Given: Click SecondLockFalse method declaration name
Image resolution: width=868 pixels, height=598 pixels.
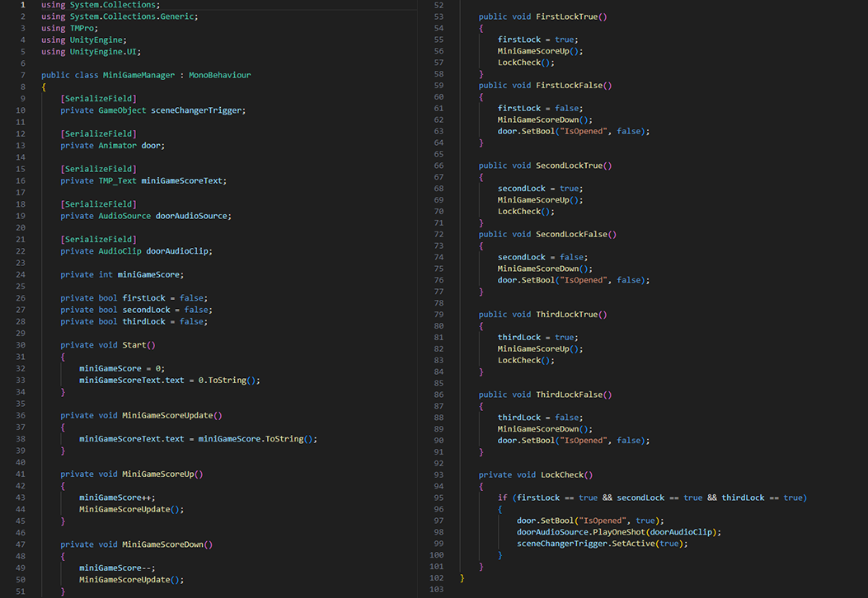Looking at the screenshot, I should click(572, 234).
